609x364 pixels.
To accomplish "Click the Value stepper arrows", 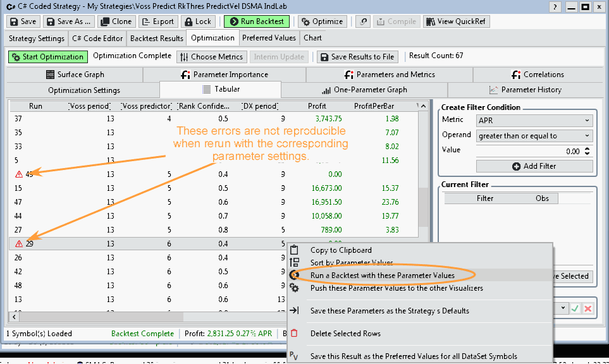I will click(587, 151).
